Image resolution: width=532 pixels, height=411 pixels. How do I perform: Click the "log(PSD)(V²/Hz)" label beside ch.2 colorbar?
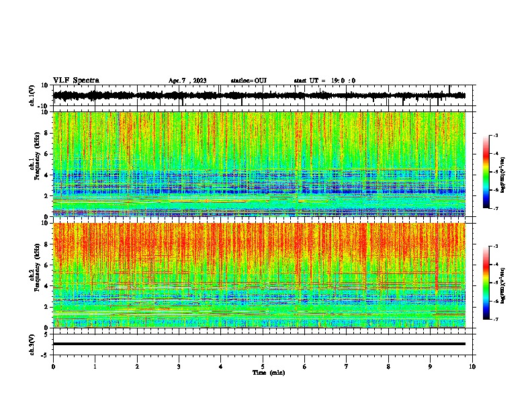pyautogui.click(x=503, y=285)
